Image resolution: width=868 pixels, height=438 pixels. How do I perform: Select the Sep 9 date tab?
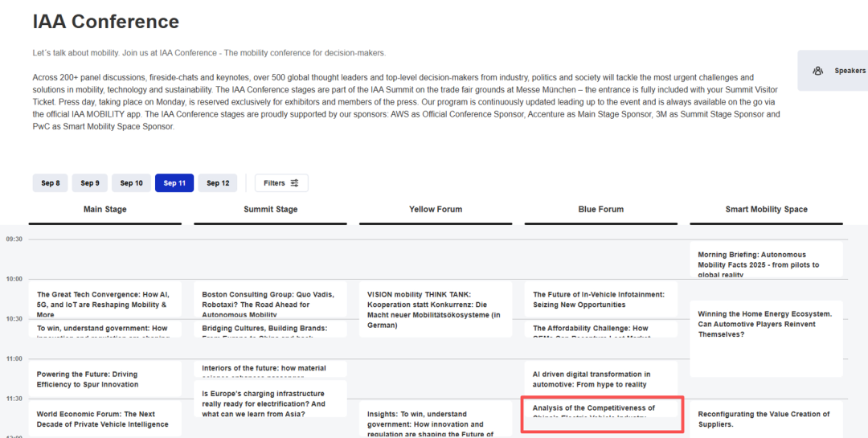[90, 183]
